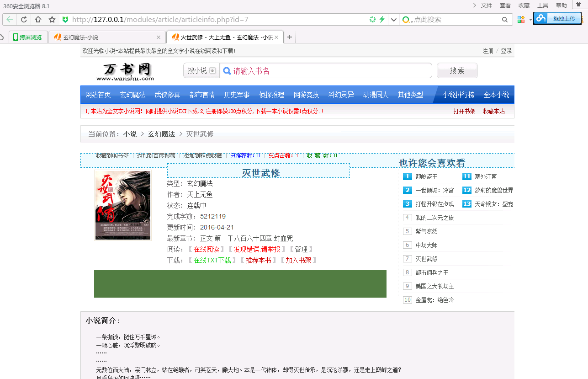The width and height of the screenshot is (588, 379).
Task: Close the 灭世武修 active tab
Action: point(277,37)
